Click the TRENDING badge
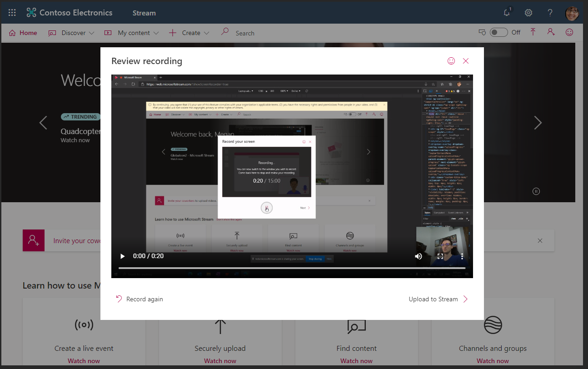Viewport: 588px width, 369px height. click(x=80, y=117)
